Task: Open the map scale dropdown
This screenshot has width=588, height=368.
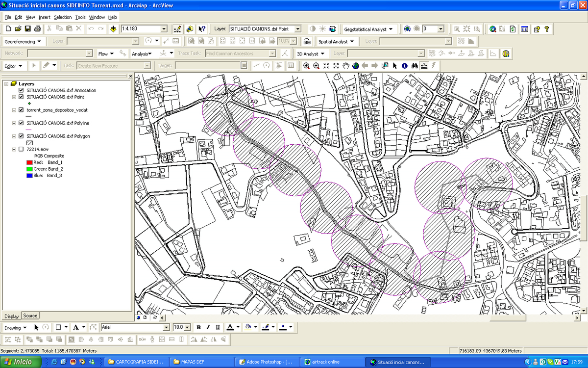Action: point(164,29)
